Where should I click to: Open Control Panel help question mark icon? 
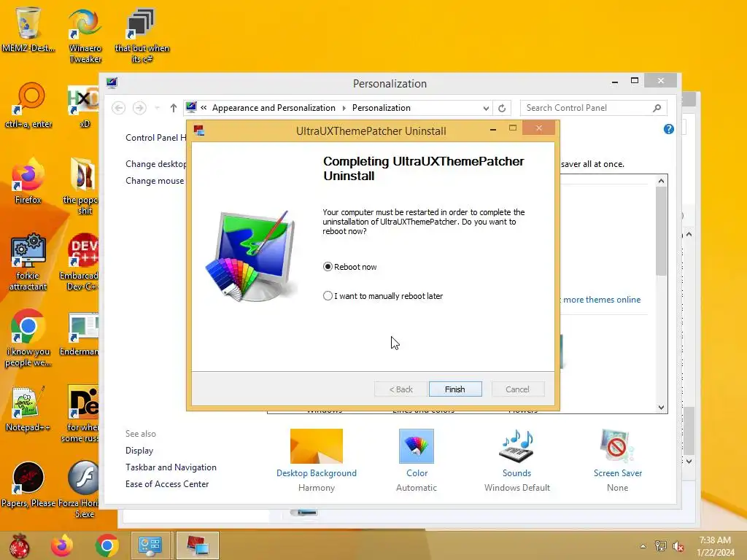pyautogui.click(x=668, y=129)
